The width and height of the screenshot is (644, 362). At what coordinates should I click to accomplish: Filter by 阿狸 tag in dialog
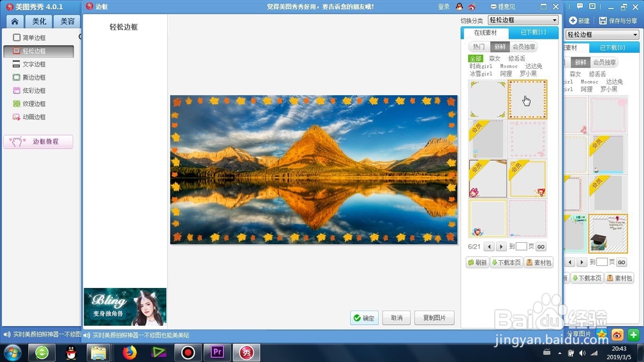[506, 74]
